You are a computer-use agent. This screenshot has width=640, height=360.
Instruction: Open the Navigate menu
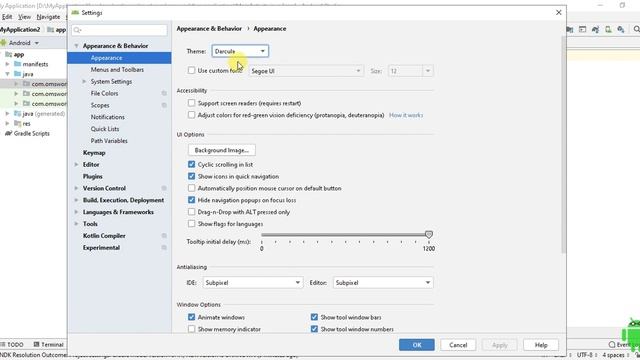coord(48,17)
